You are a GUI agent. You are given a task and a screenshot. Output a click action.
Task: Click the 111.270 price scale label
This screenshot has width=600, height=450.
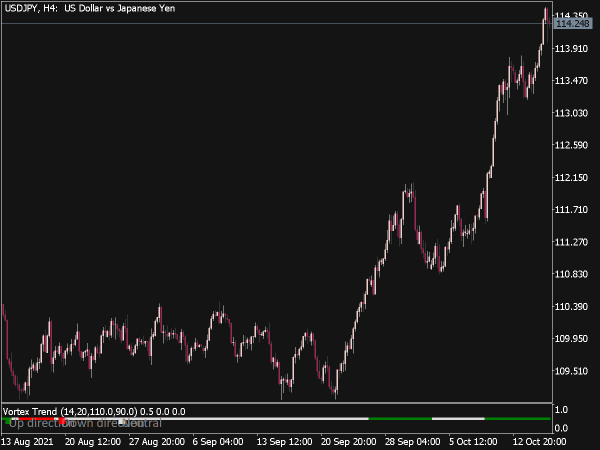pos(571,242)
